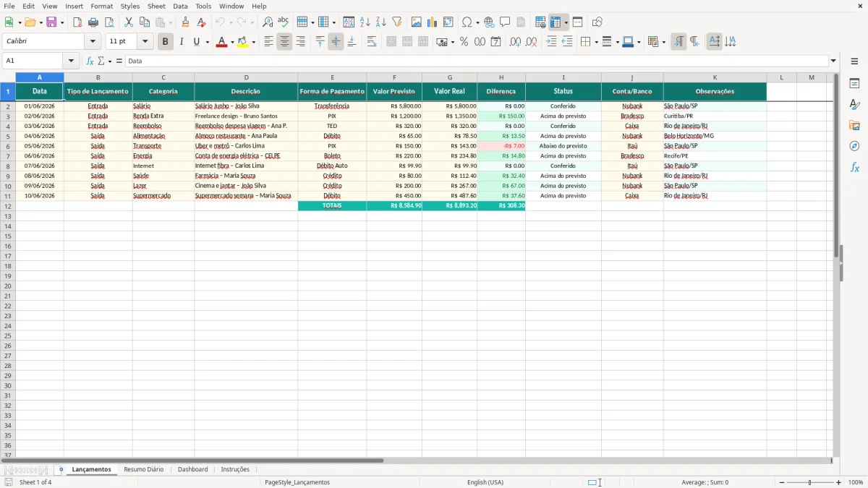The image size is (868, 488).
Task: Insert Chart icon
Action: click(433, 22)
